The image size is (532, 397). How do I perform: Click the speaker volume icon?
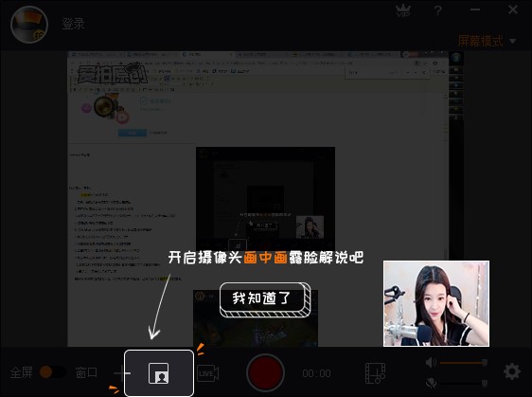pyautogui.click(x=431, y=362)
